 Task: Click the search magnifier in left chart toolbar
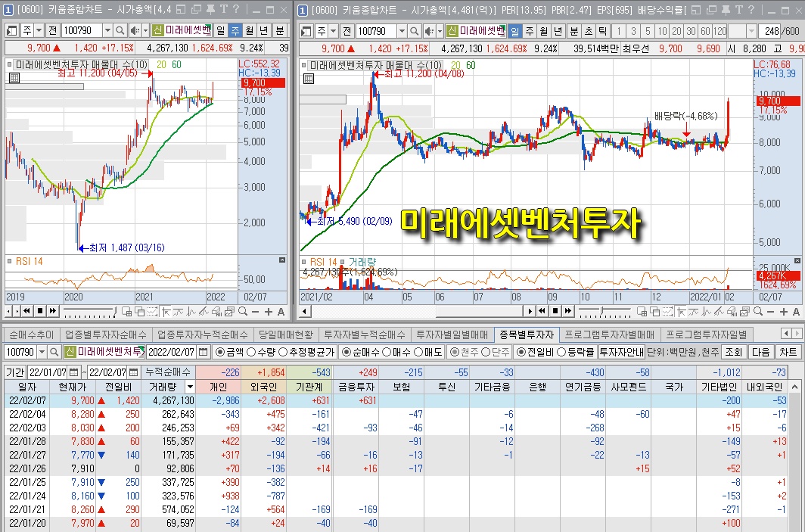[x=120, y=31]
